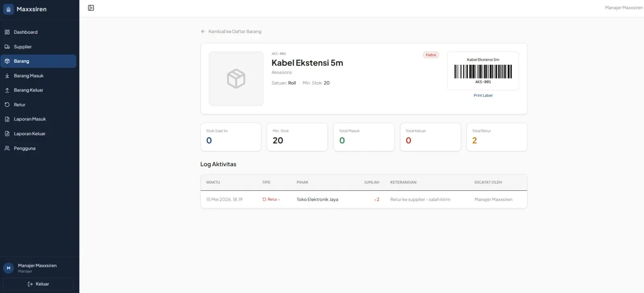Click the Supplier truck icon

[7, 47]
